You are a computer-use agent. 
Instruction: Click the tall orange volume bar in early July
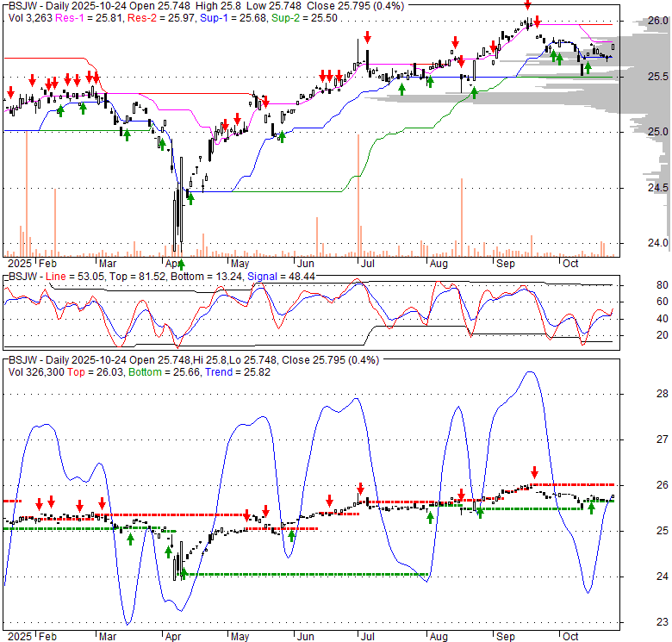click(x=357, y=207)
